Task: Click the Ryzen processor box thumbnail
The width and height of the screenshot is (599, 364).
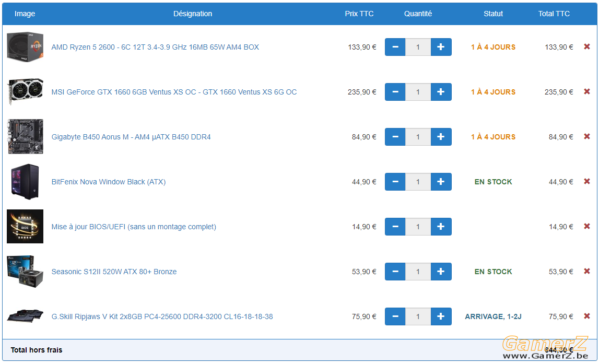Action: point(25,47)
